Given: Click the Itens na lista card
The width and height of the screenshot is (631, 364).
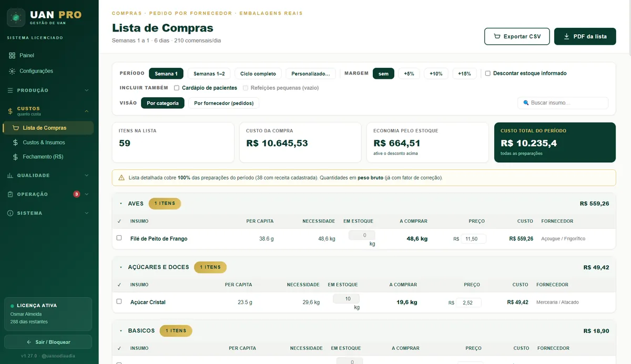Looking at the screenshot, I should point(173,142).
